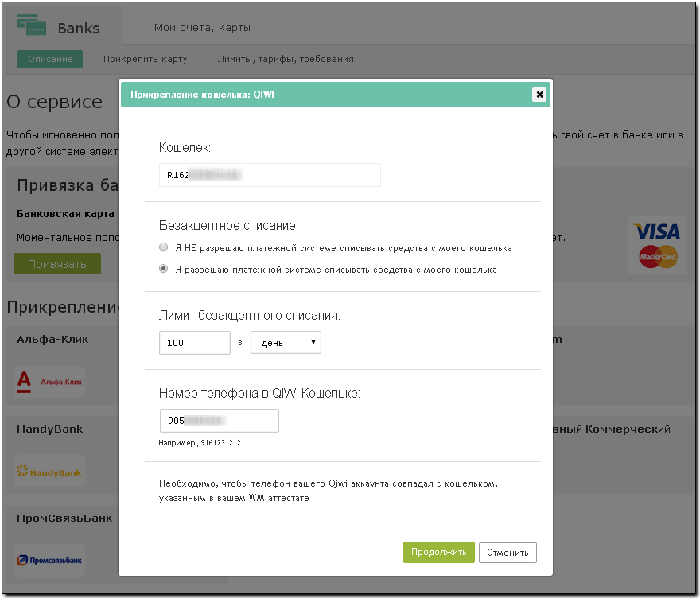
Task: Select 'Я разрешаю' radio option
Action: pos(163,269)
